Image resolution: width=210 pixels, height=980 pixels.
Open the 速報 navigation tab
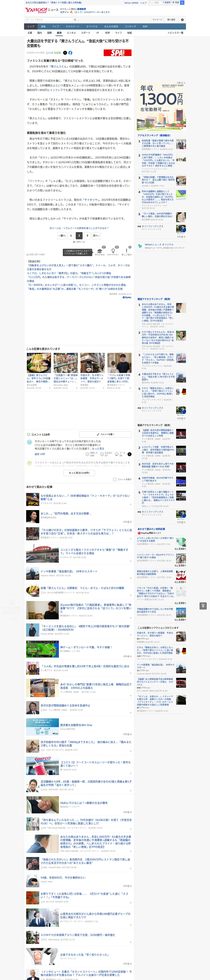(43, 27)
